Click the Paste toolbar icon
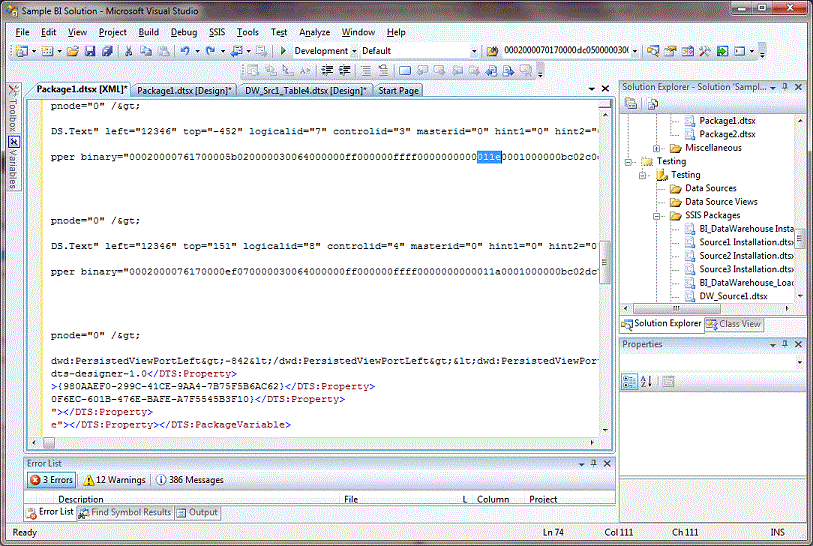Screen dimensions: 813x546 coord(163,51)
